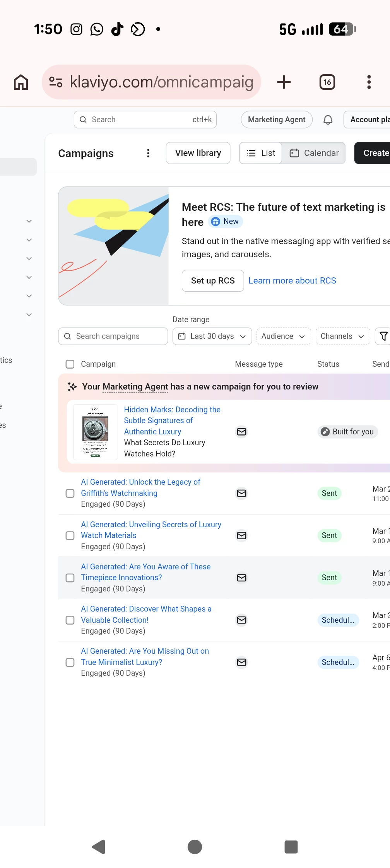Open Learn more about RCS link

pyautogui.click(x=292, y=281)
